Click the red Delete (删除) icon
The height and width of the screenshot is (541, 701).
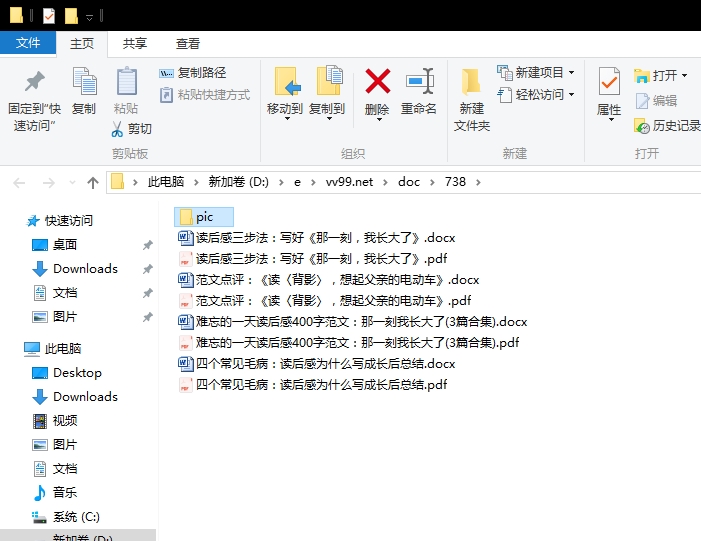[378, 81]
